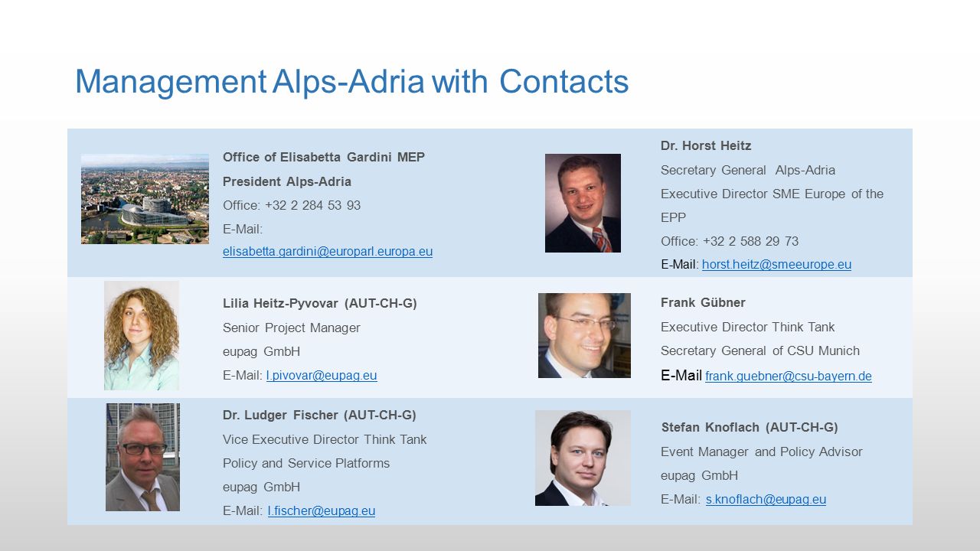The image size is (980, 551).
Task: Click the Frank Gübner name heading
Action: point(703,303)
